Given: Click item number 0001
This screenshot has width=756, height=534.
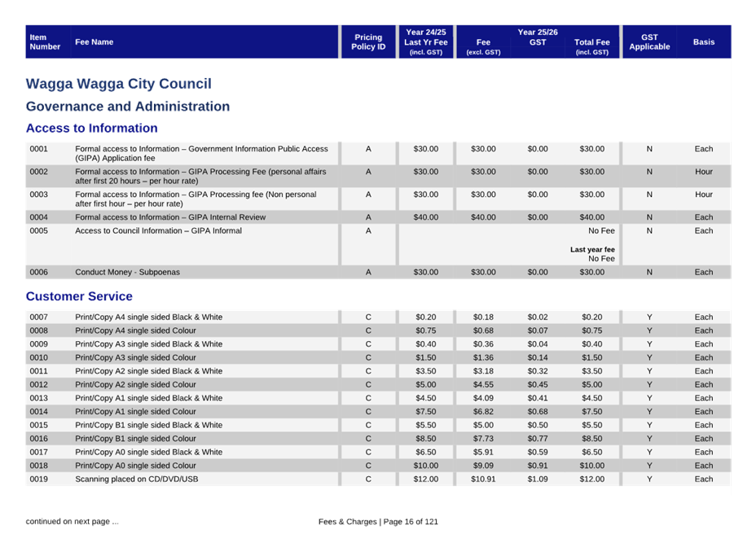Looking at the screenshot, I should click(x=38, y=149).
